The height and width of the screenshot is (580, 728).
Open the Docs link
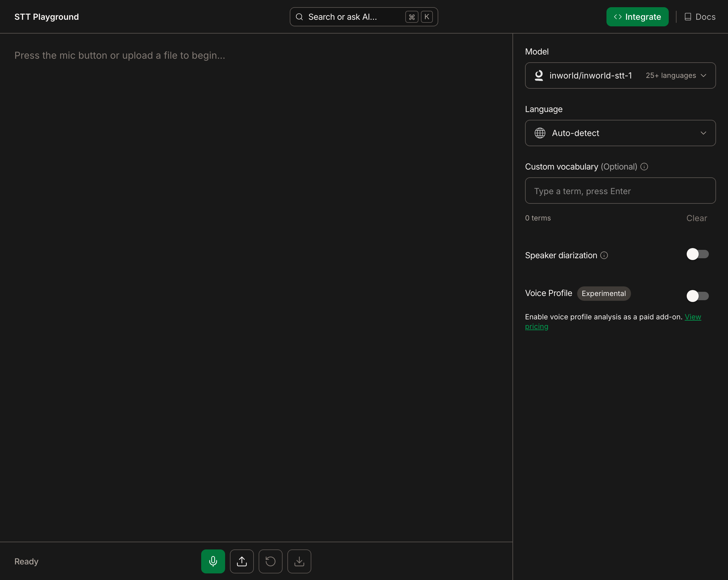point(700,17)
